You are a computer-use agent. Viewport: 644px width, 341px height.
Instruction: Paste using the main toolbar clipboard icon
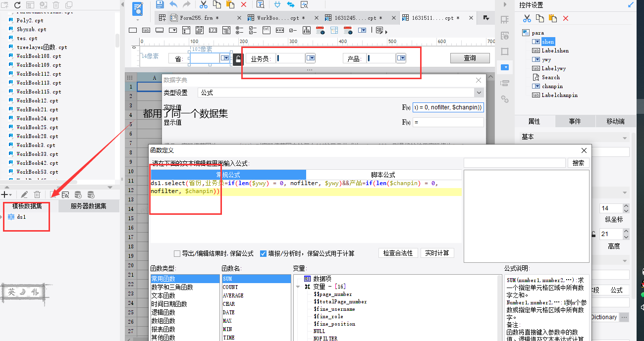pos(230,4)
